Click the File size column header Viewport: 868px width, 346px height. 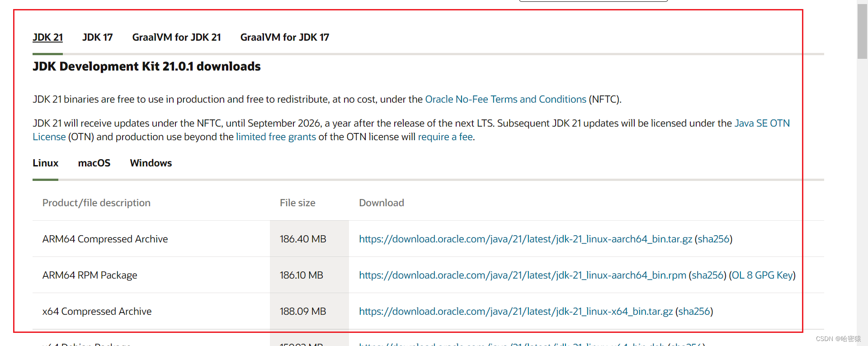coord(297,203)
